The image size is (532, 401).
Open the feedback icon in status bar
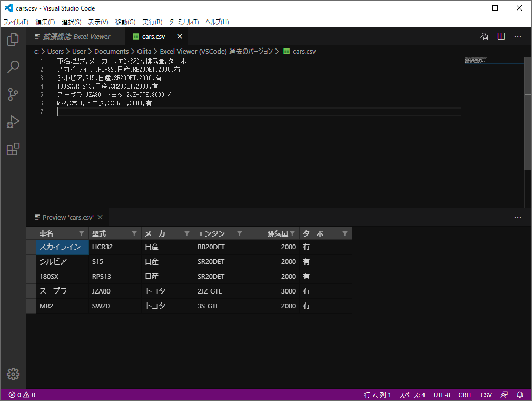click(x=504, y=395)
